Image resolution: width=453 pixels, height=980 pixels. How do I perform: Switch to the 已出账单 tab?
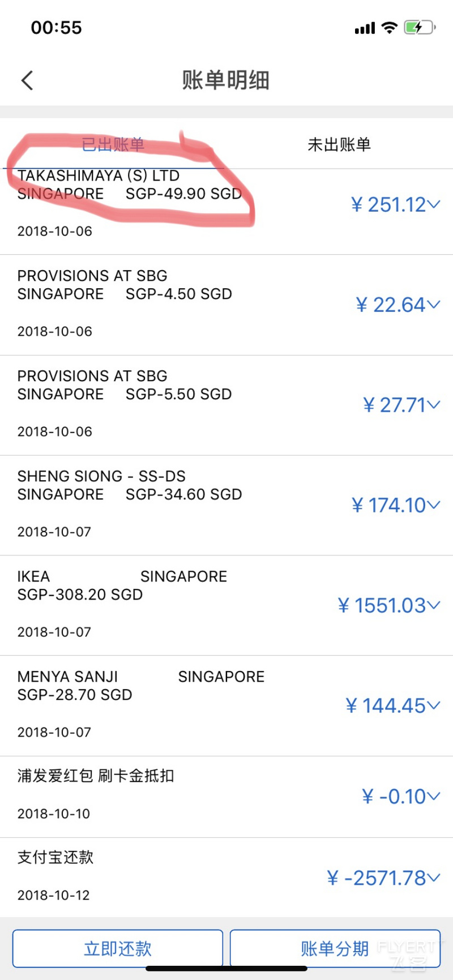113,144
